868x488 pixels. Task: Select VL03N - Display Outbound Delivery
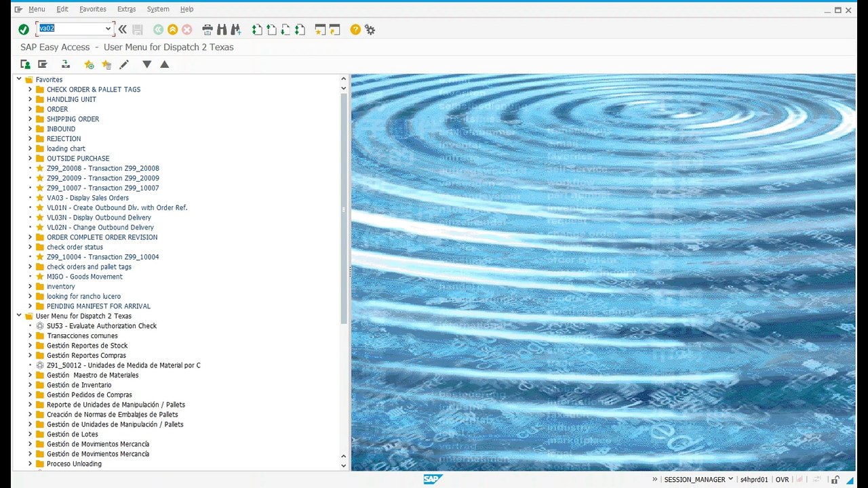click(x=99, y=218)
